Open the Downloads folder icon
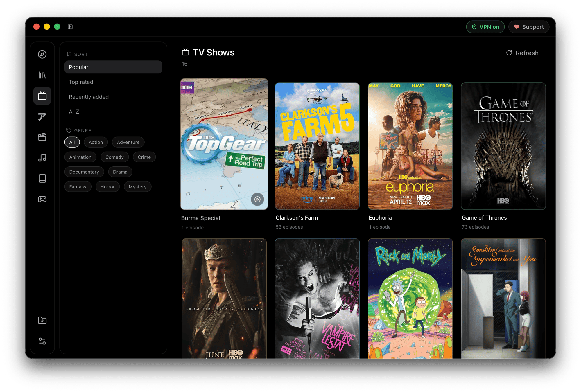Viewport: 581px width, 392px height. pos(42,320)
